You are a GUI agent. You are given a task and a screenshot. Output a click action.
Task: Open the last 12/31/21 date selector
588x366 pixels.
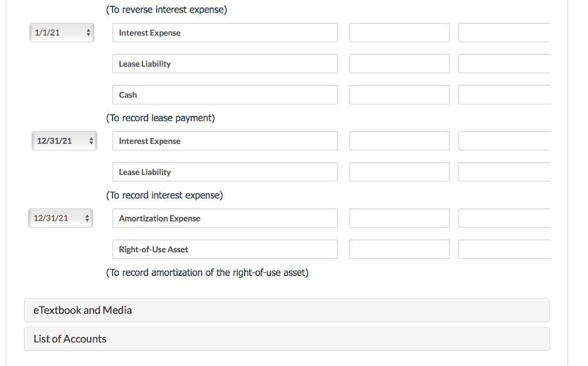(x=60, y=218)
